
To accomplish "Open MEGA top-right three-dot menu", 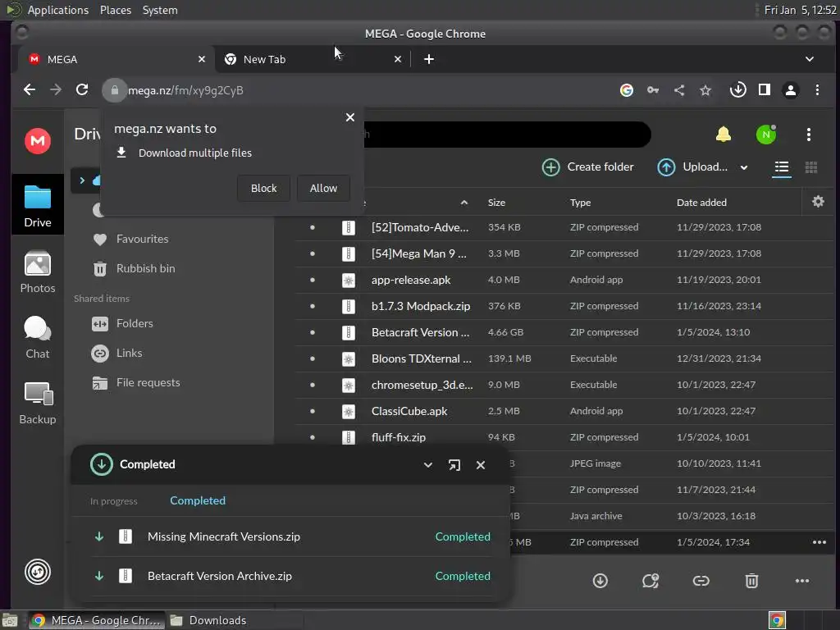I will pyautogui.click(x=808, y=135).
